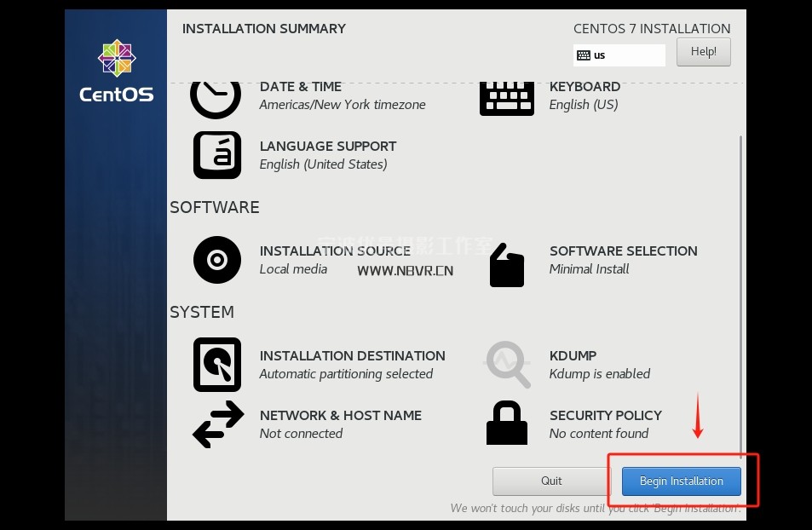Click 'Automatic partitioning selected' text
This screenshot has height=530, width=812.
[x=346, y=374]
